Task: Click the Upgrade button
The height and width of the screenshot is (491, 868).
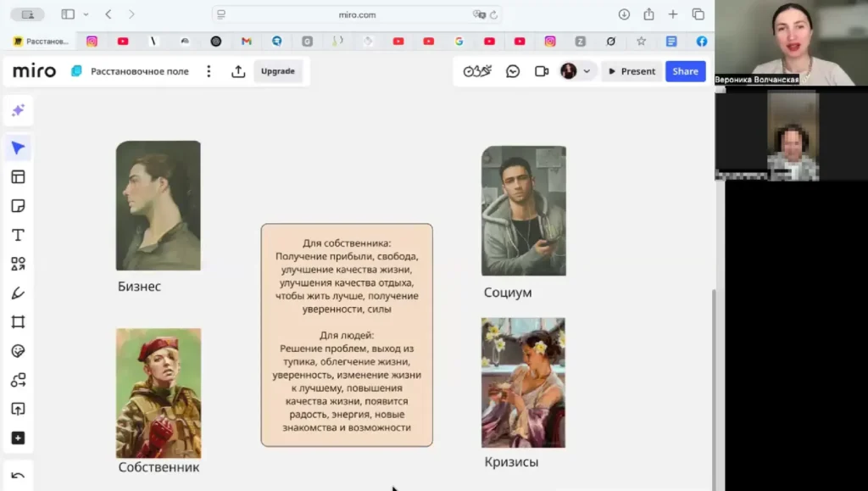Action: 278,71
